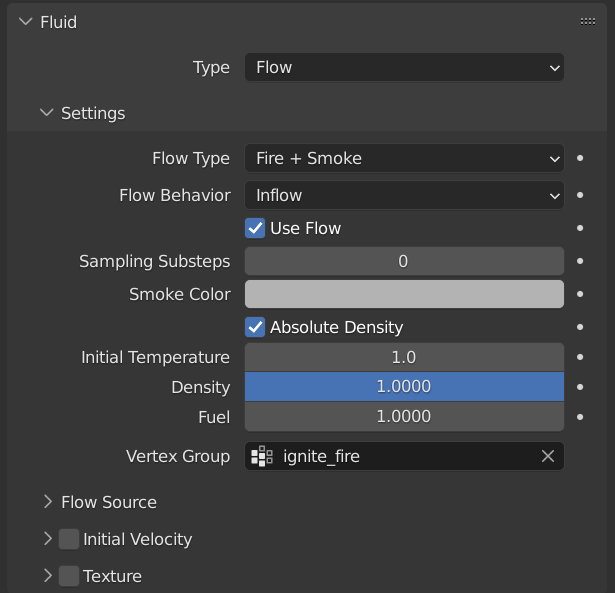Enable the Texture panel checkbox
The image size is (615, 593).
click(69, 576)
